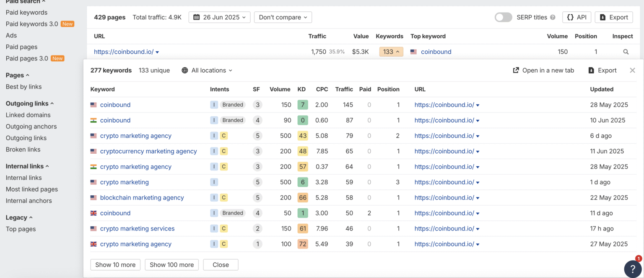The height and width of the screenshot is (278, 644).
Task: Click the API button
Action: point(576,17)
